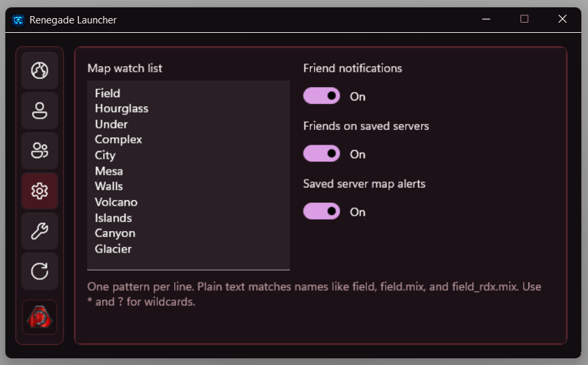Screen dimensions: 588x365
Task: Click the 'Friend notifications' label
Action: click(x=352, y=68)
